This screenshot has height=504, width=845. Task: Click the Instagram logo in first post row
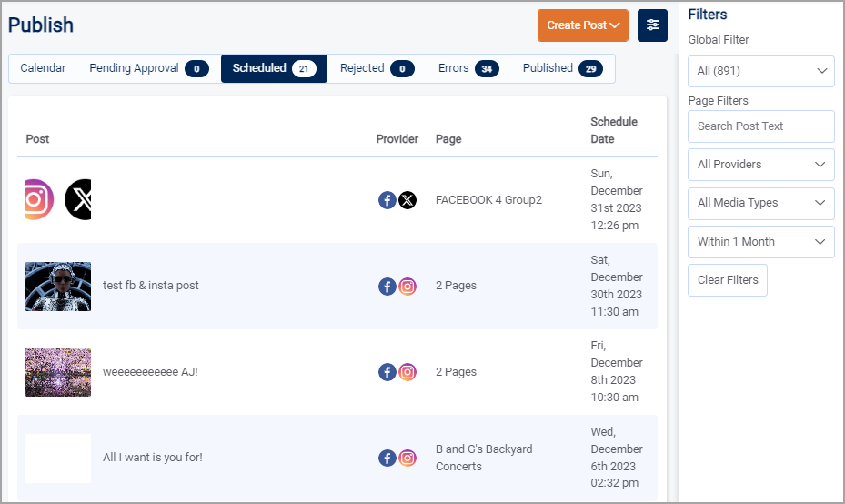click(x=39, y=199)
